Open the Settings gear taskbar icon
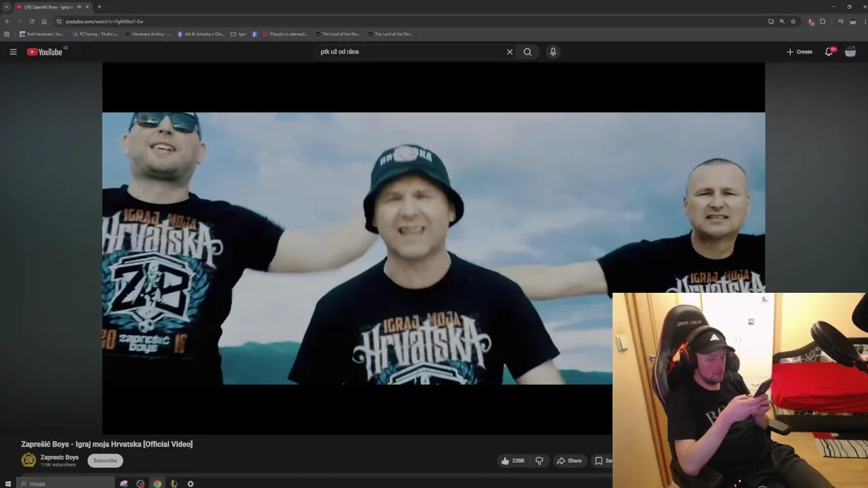This screenshot has height=488, width=868. pos(191,484)
